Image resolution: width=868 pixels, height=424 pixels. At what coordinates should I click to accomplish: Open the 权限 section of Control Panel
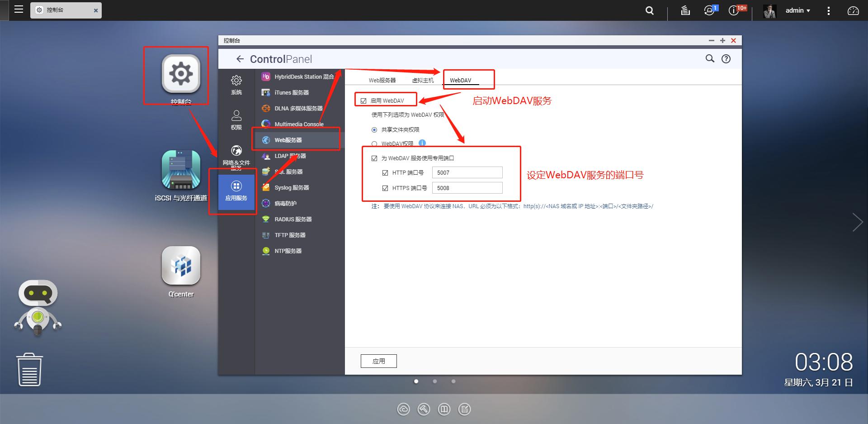[236, 120]
